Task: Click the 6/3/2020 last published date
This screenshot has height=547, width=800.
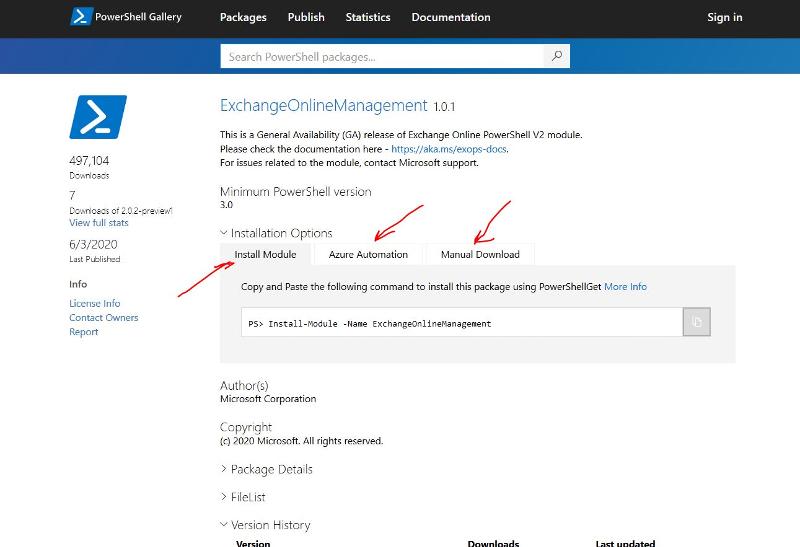Action: [93, 244]
